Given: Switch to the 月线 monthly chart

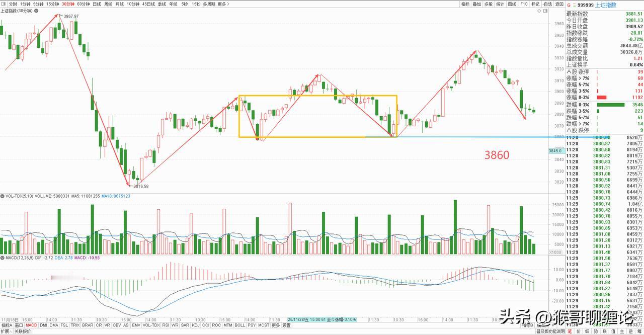Looking at the screenshot, I should pyautogui.click(x=120, y=4).
